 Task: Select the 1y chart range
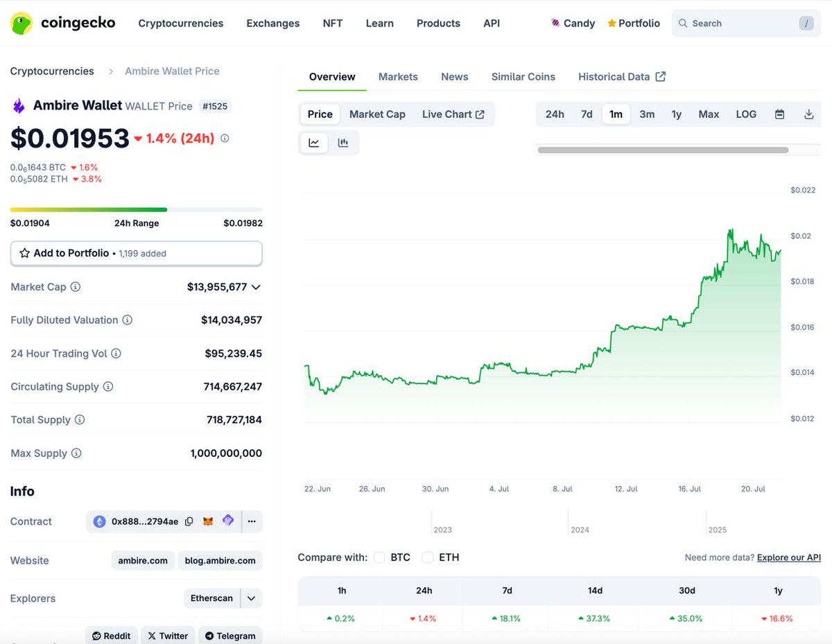coord(677,114)
